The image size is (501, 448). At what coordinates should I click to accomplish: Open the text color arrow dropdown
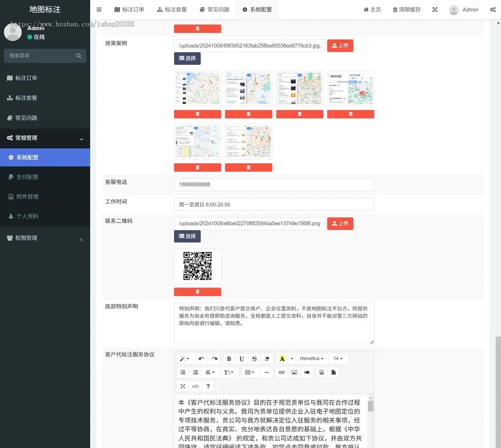(292, 359)
